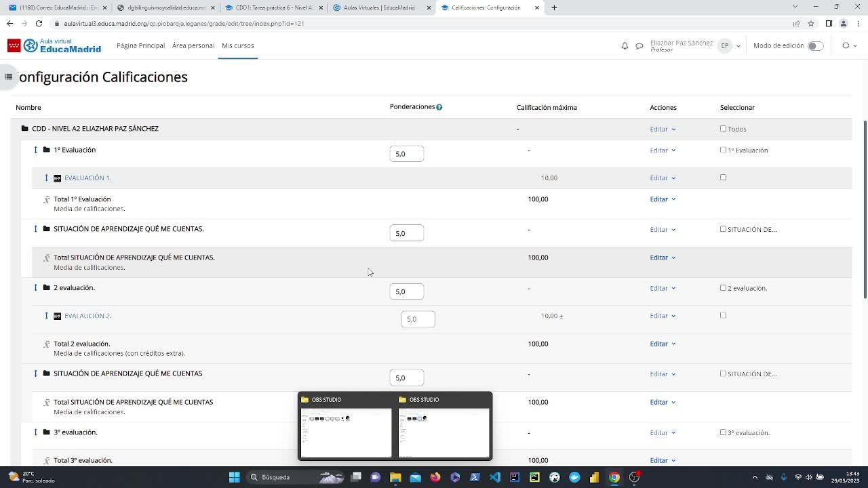
Task: Open the user menu next to EP avatar
Action: point(738,46)
